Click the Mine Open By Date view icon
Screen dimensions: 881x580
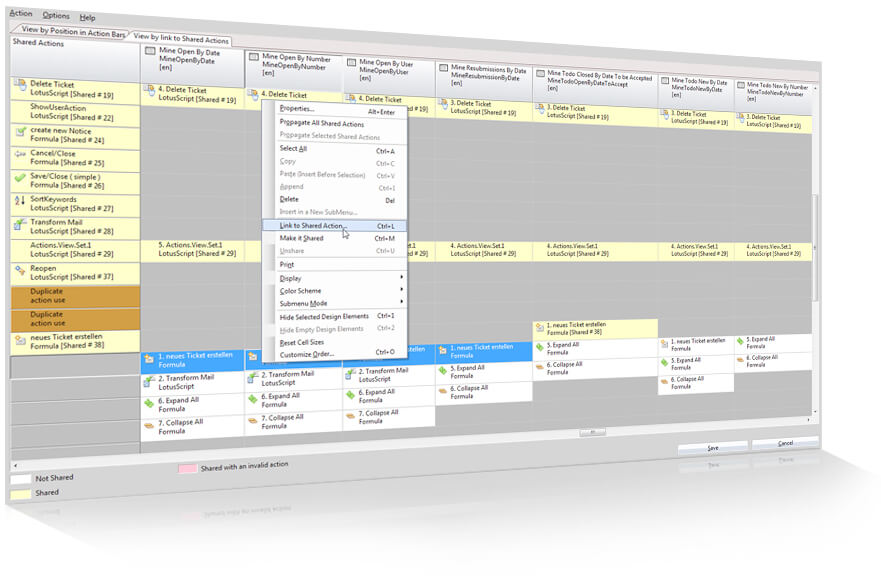tap(150, 51)
